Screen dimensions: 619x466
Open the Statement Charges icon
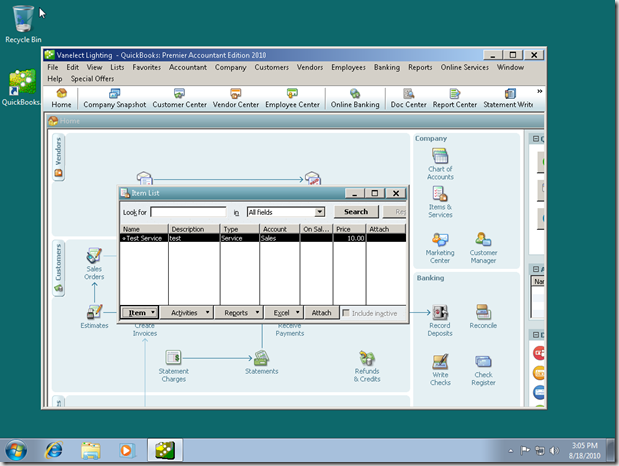click(173, 366)
